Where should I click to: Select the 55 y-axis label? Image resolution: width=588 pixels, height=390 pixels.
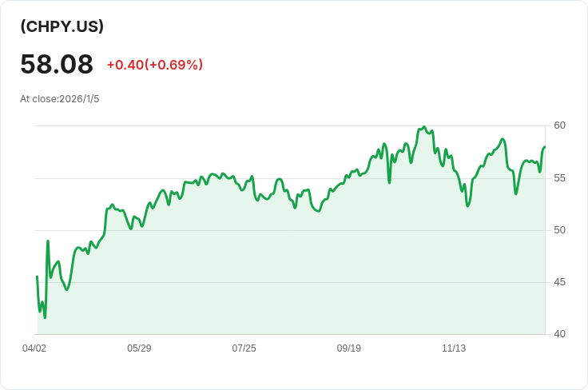click(x=559, y=177)
